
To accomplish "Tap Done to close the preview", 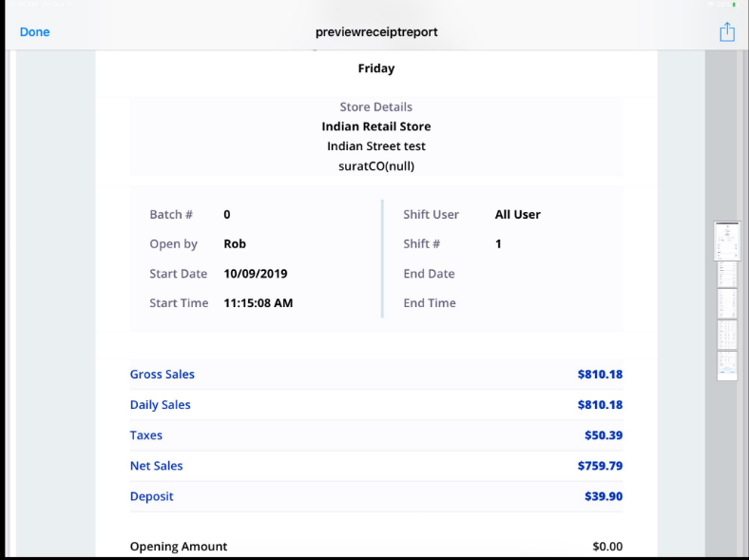I will coord(35,32).
